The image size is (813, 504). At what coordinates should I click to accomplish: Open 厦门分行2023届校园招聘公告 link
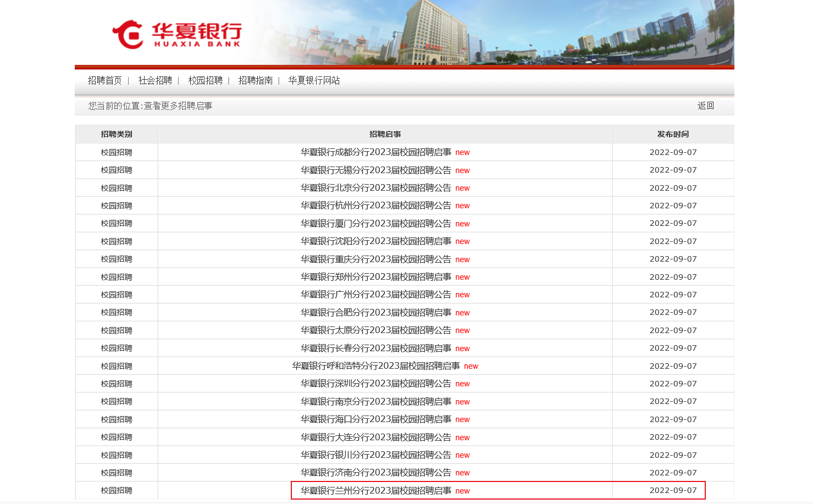coord(375,224)
